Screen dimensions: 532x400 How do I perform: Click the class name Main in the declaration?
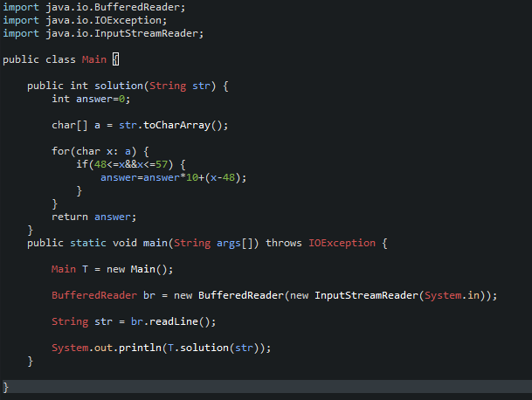pos(94,59)
